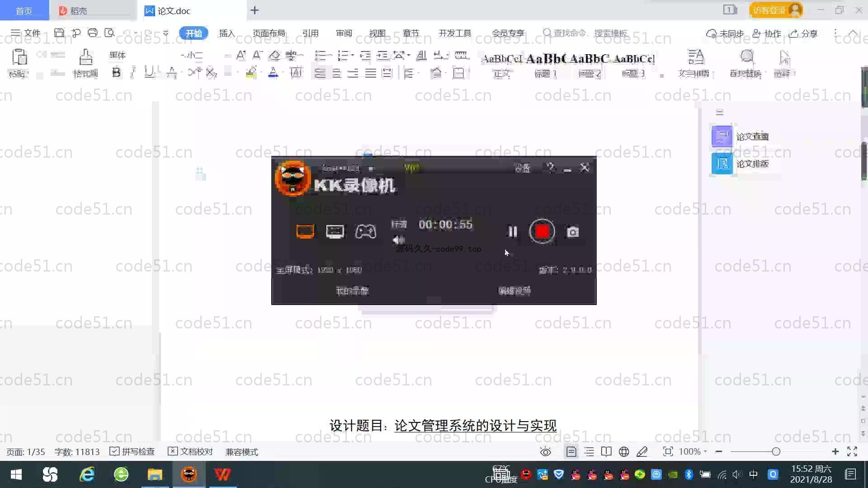Switch to the 审阅 ribbon tab
Screen dimensions: 868x488
[344, 33]
